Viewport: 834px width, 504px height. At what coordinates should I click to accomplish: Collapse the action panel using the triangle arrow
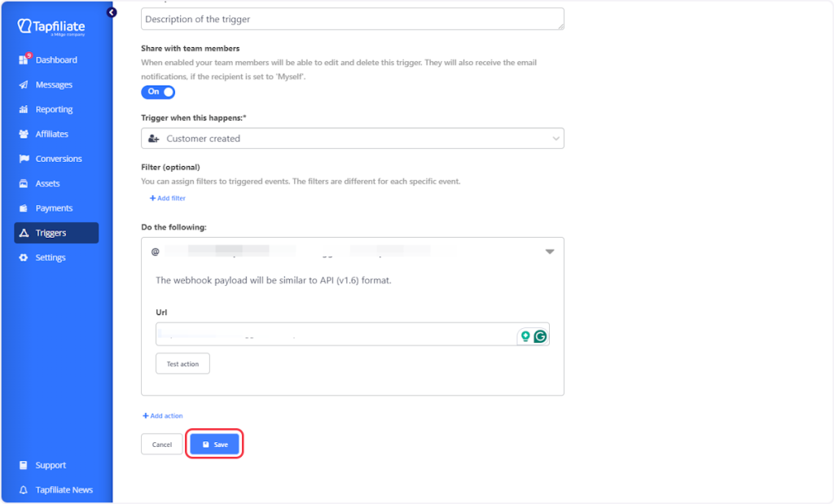[x=550, y=252]
